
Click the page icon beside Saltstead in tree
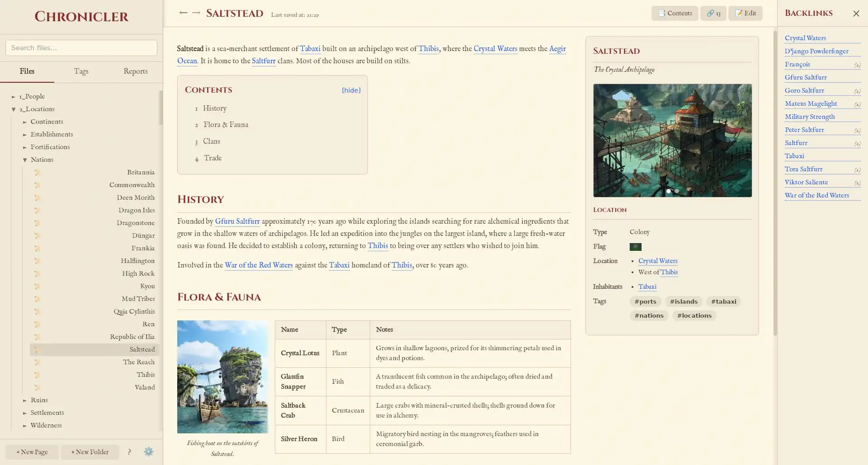click(38, 349)
